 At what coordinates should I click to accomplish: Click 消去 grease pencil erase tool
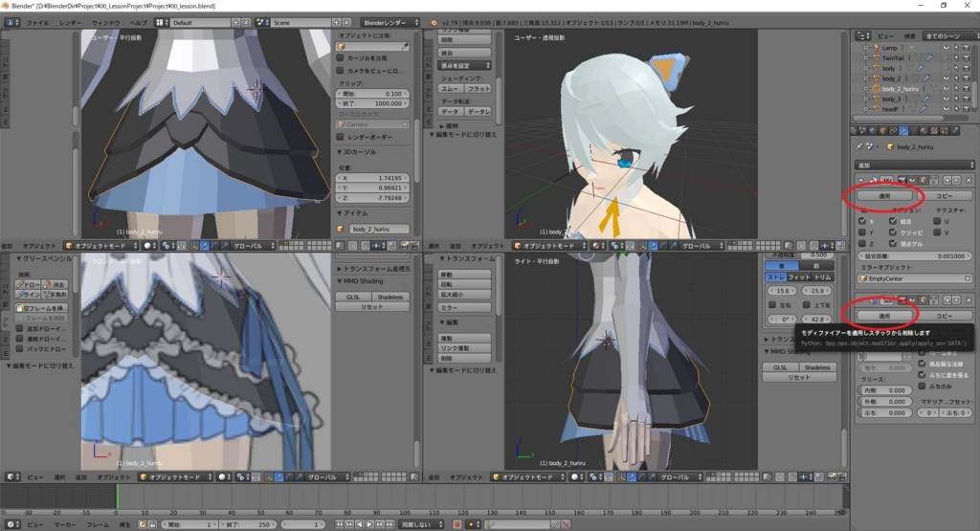coord(55,284)
